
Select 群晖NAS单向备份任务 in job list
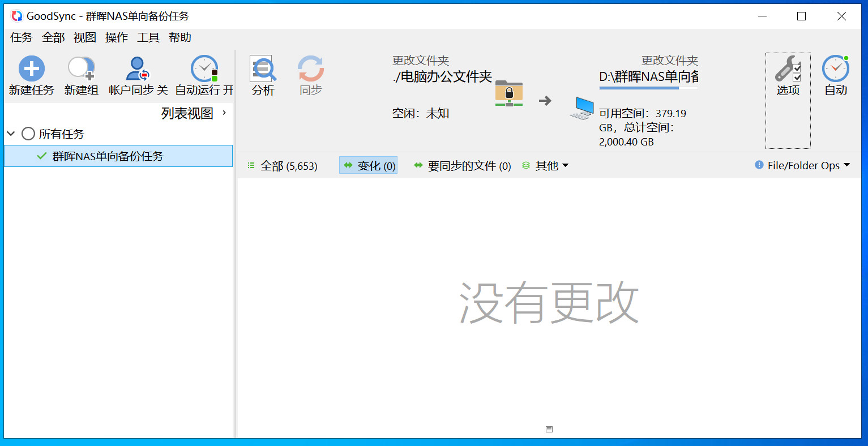pos(118,156)
